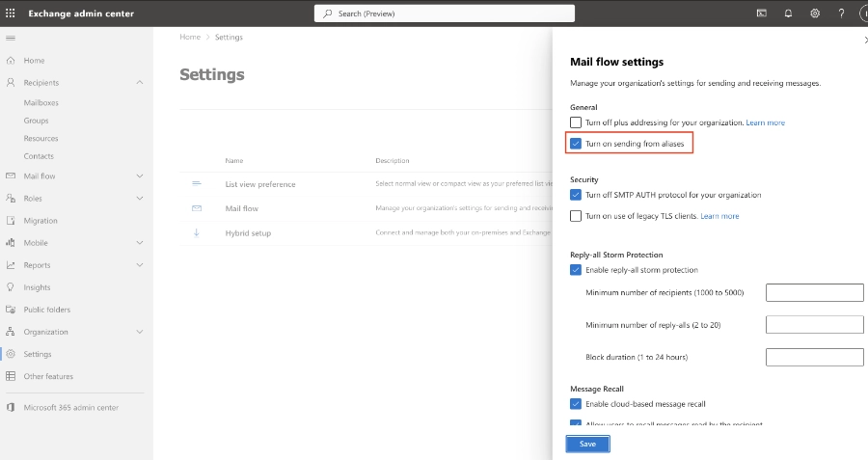Viewport: 868px width, 460px height.
Task: Click the Hybrid setup download arrow icon
Action: coord(197,233)
